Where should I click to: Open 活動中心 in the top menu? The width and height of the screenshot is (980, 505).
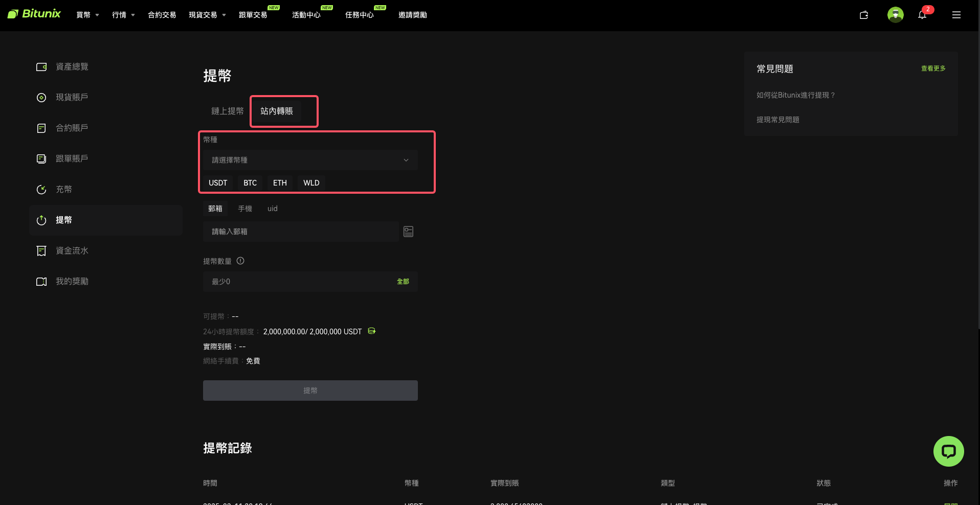tap(306, 15)
